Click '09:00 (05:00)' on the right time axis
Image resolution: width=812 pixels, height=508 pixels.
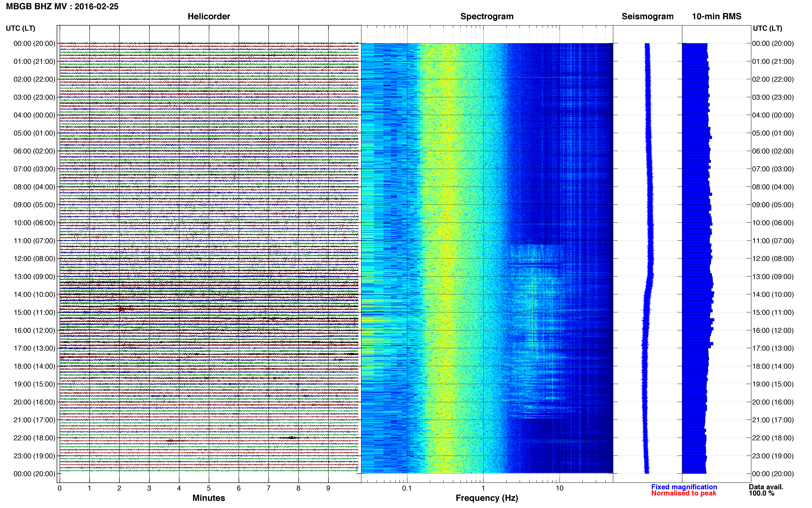pos(773,205)
